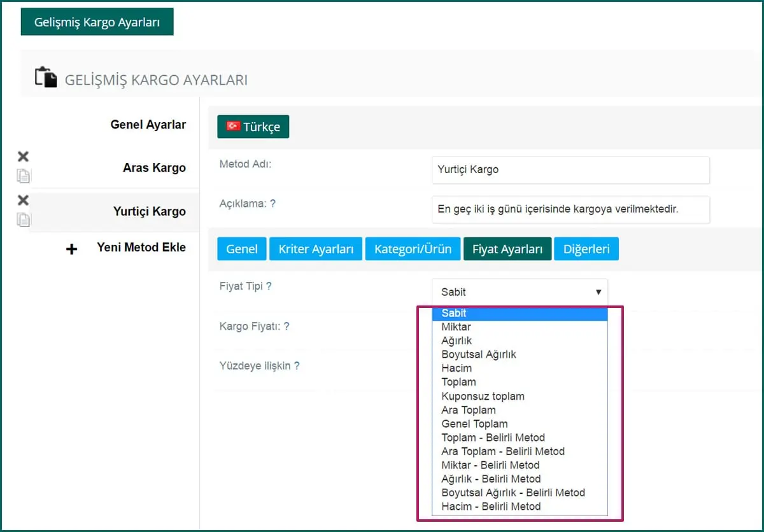Click the Kargo Fiyatı help question mark
The width and height of the screenshot is (764, 532).
pyautogui.click(x=286, y=326)
